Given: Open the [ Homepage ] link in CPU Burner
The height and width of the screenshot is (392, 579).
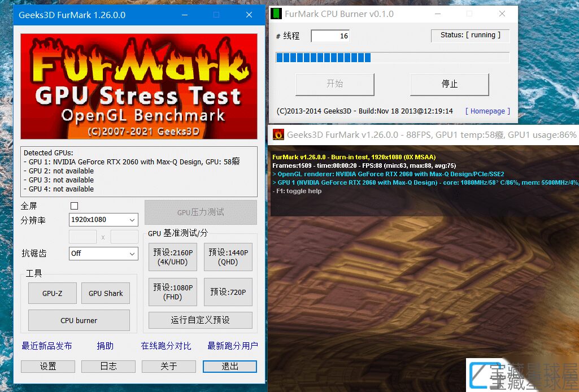Looking at the screenshot, I should click(x=487, y=111).
